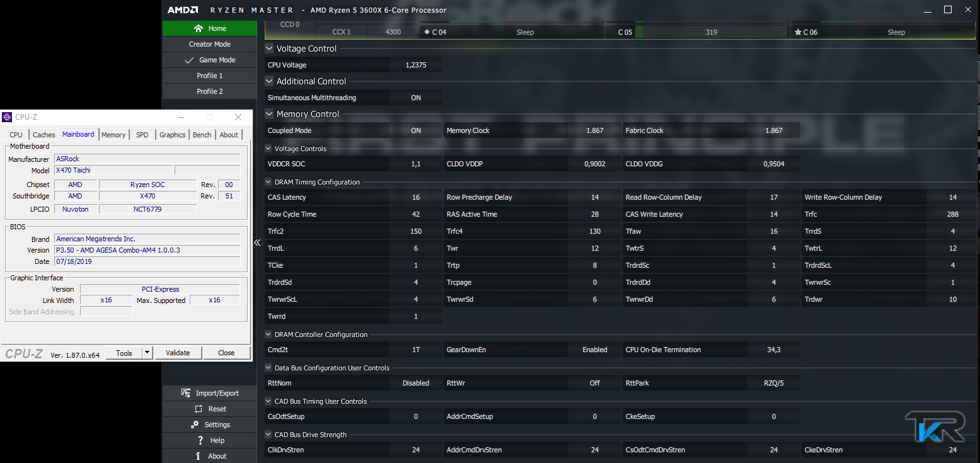Select Game Mode profile
The image size is (980, 463).
tap(210, 60)
